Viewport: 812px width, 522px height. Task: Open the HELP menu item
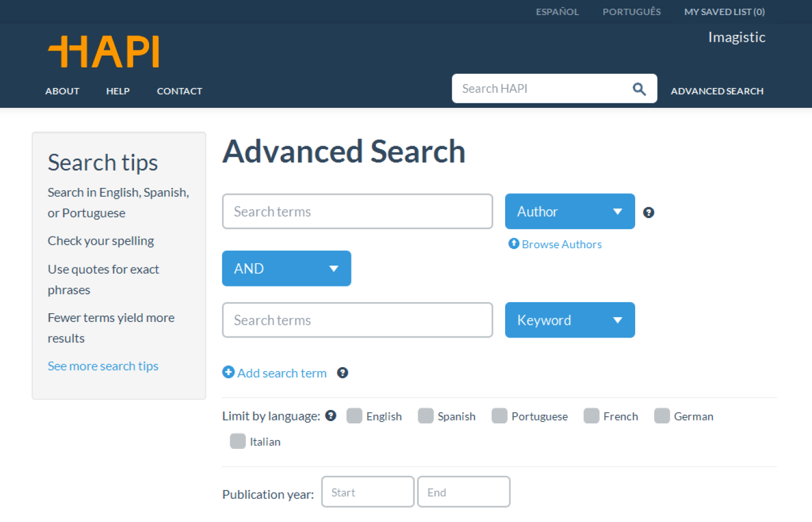(118, 91)
